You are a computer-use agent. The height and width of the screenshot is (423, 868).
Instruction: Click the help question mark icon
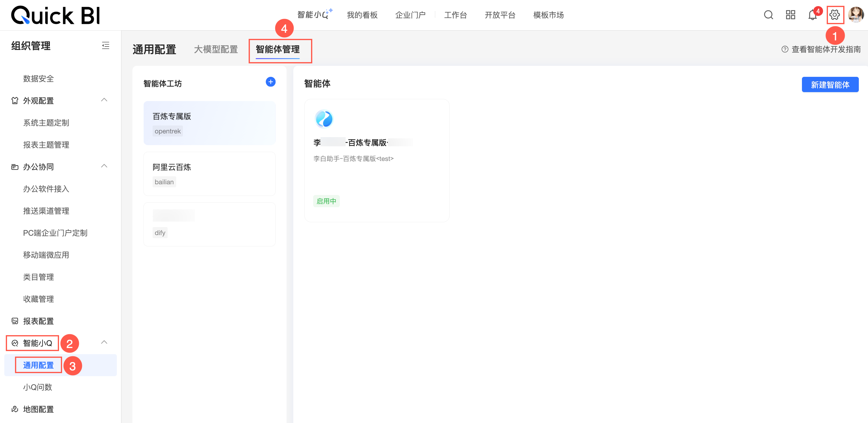click(785, 49)
